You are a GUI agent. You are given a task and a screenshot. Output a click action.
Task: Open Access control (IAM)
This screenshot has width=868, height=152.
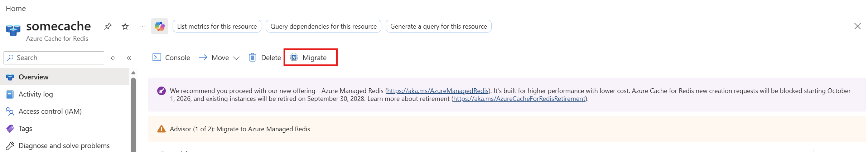[x=64, y=111]
